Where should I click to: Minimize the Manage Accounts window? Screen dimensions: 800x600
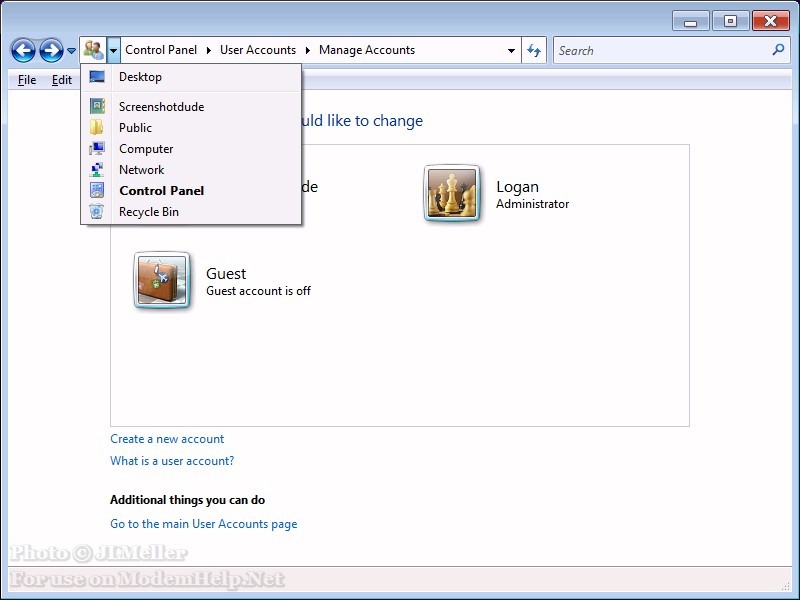690,22
